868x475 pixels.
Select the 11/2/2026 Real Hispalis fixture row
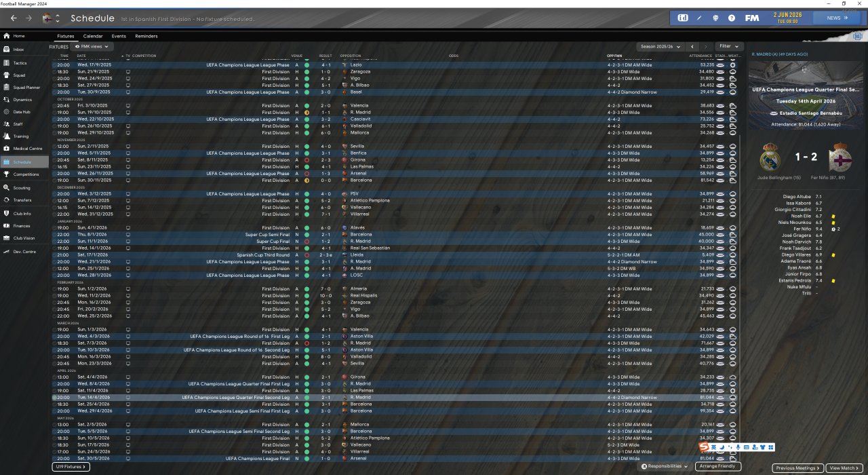(x=395, y=296)
